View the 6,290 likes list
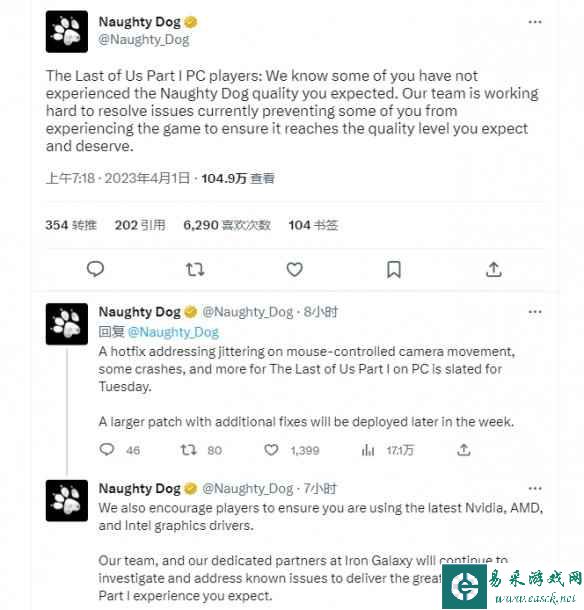The image size is (584, 610). (227, 225)
